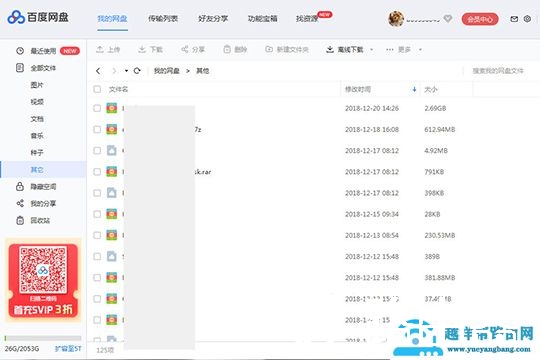Expand the 离线下载 dropdown arrow

372,50
